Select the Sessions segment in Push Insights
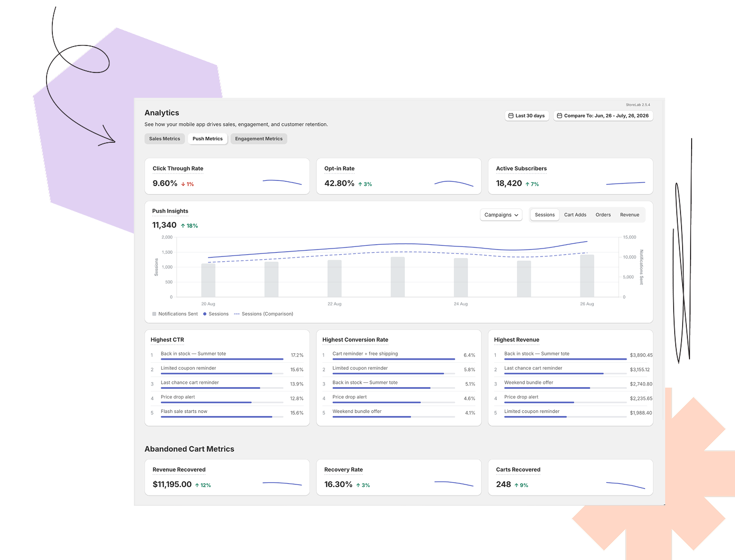This screenshot has height=560, width=735. point(545,215)
